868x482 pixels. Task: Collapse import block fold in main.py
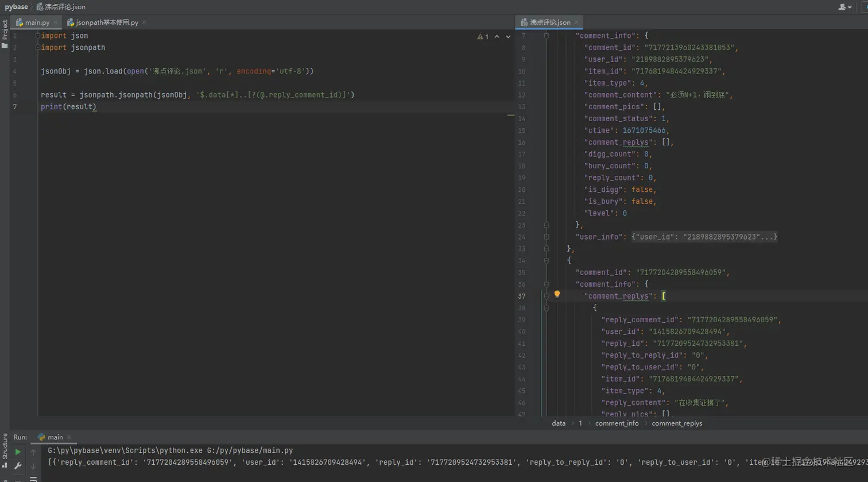38,36
